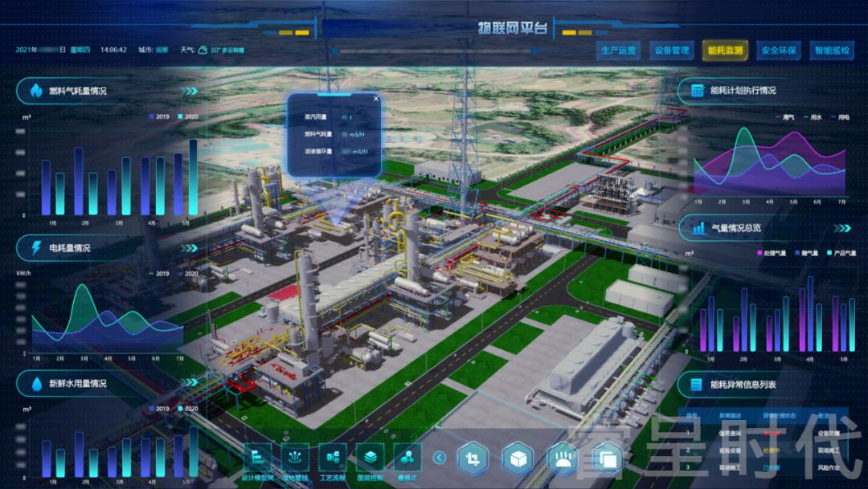Screen dimensions: 868x489
Task: Expand 气量情况总览 panel using its arrows
Action: point(841,228)
